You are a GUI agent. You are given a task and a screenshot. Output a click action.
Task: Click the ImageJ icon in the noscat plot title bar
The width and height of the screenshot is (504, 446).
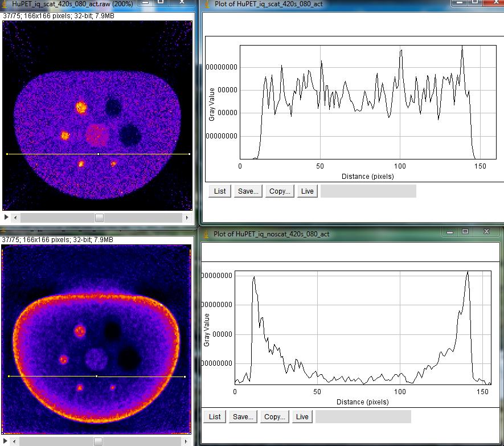click(x=207, y=234)
